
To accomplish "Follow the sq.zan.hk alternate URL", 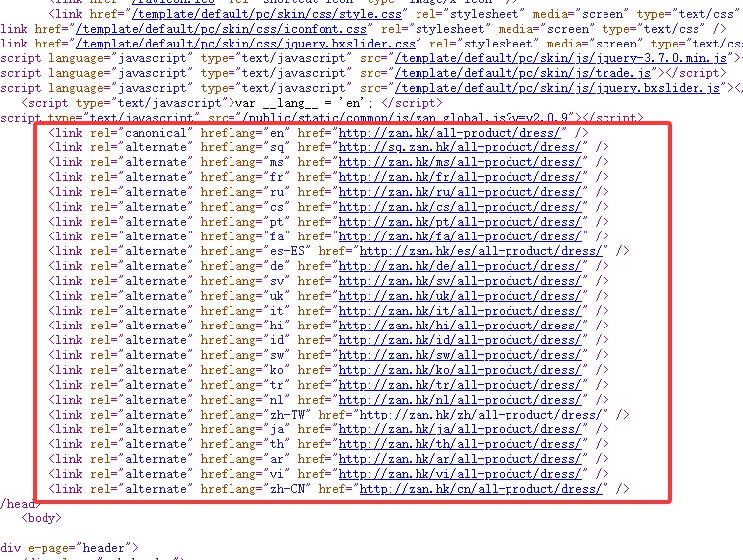I will click(x=460, y=147).
